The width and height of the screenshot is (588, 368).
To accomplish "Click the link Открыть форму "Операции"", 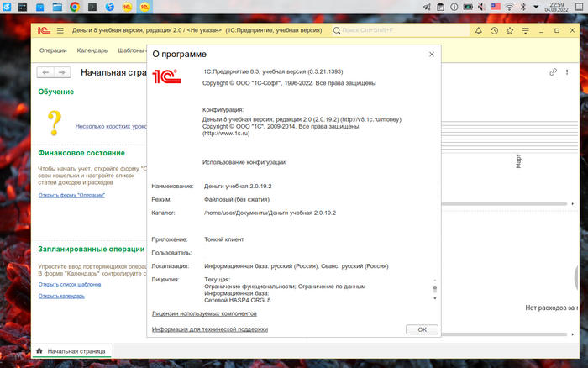I will pyautogui.click(x=71, y=195).
